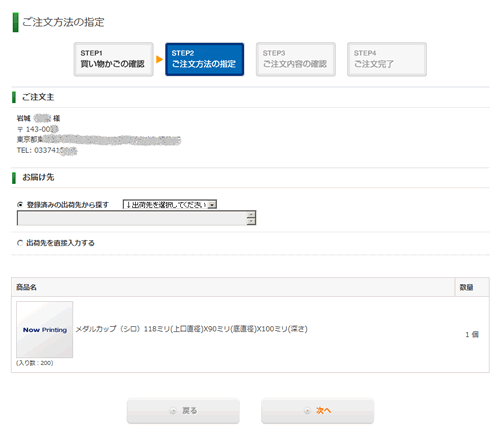500x434 pixels.
Task: Select the STEP4 ご注文完了 step
Action: [387, 59]
